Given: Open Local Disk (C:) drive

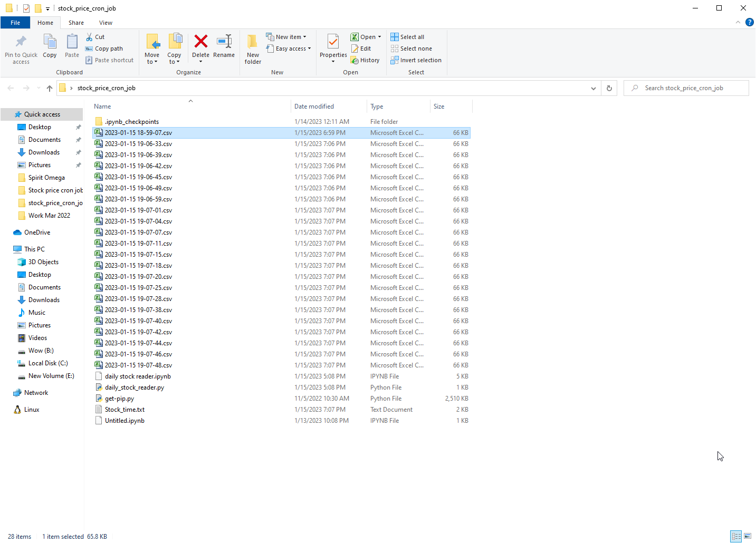Looking at the screenshot, I should [x=48, y=363].
